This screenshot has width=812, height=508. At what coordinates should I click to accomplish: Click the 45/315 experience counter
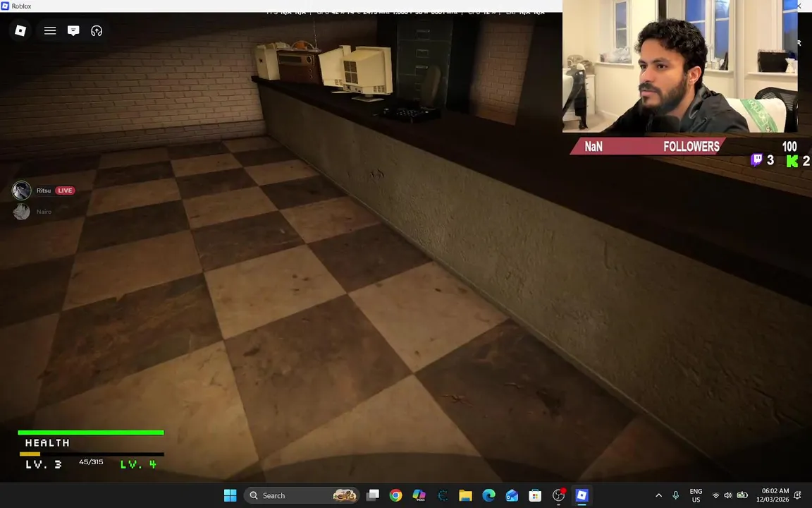[91, 462]
